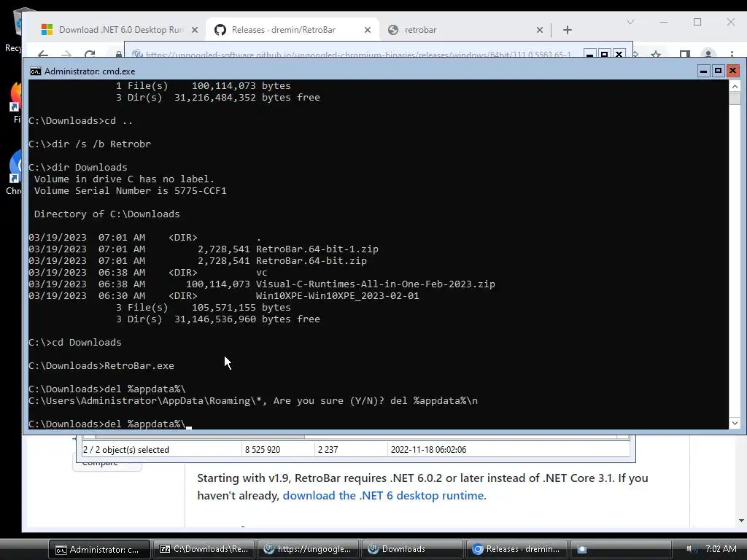Click the page scrollbar down arrow in Chrome

tap(741, 521)
